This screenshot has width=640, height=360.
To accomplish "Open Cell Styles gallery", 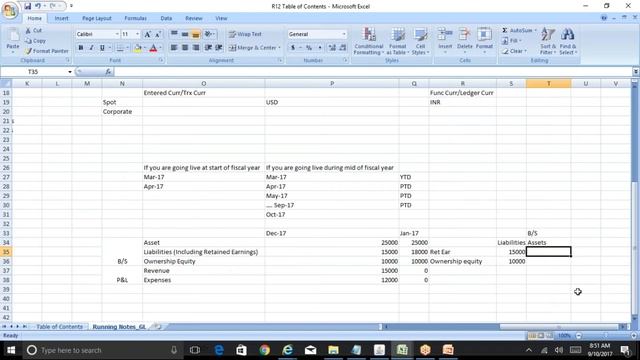I will click(x=420, y=41).
